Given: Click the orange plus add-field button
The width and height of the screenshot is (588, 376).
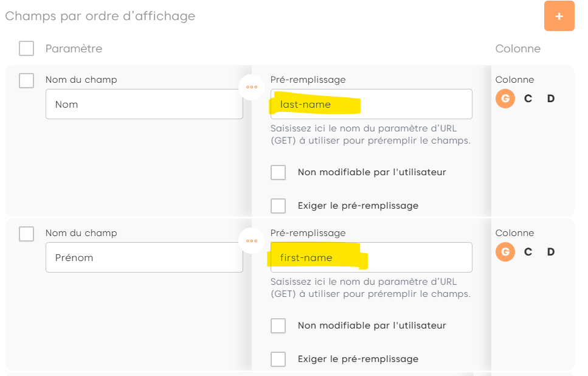Looking at the screenshot, I should 559,16.
